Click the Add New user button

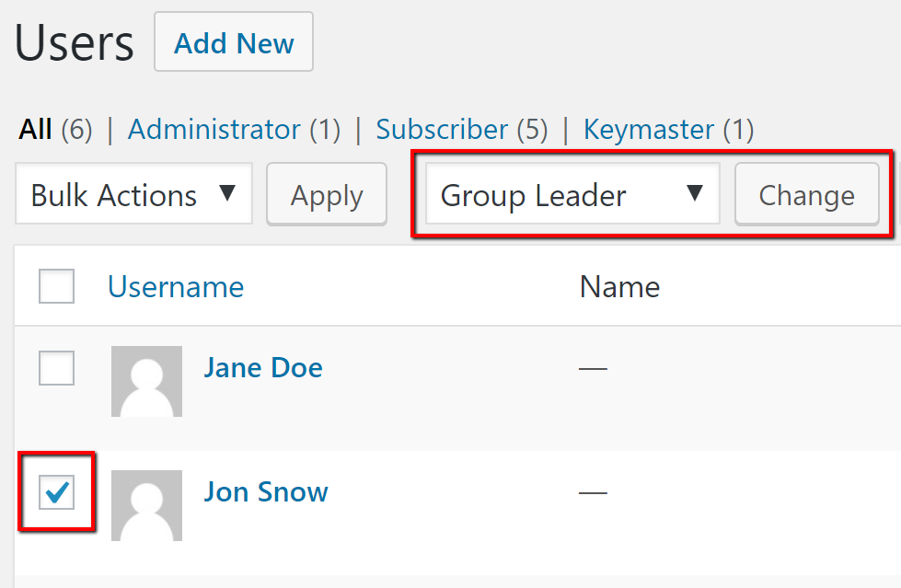click(234, 42)
